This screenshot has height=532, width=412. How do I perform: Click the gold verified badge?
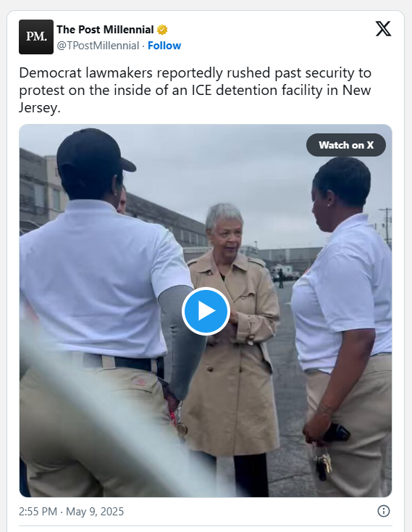coord(162,30)
